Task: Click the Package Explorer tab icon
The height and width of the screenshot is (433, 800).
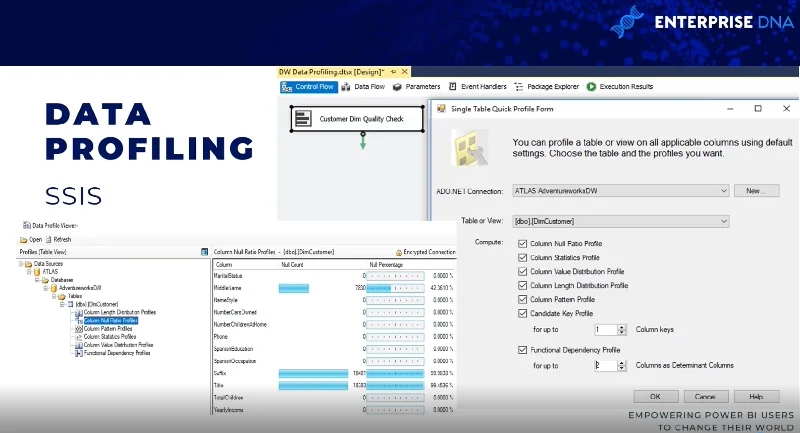Action: (x=519, y=87)
